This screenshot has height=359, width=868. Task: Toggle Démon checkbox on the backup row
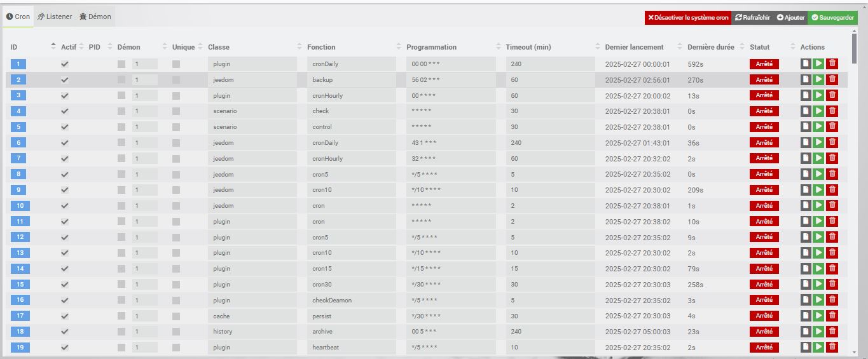coord(121,80)
